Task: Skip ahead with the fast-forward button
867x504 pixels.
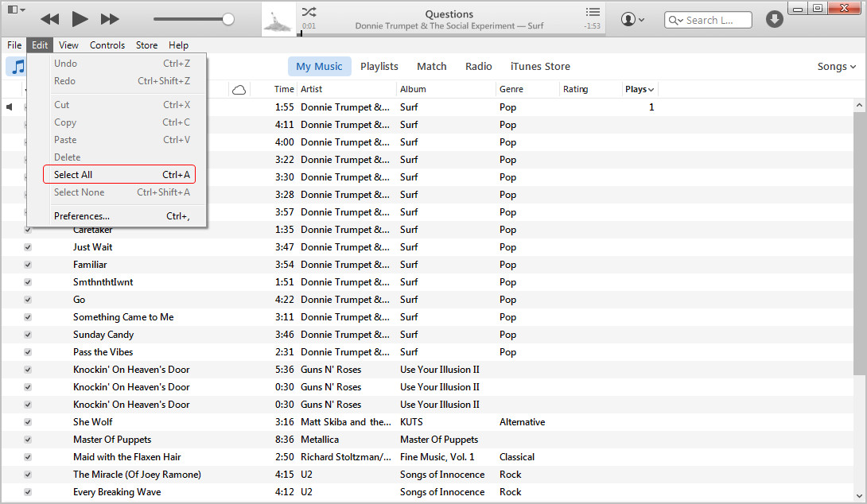Action: point(110,19)
